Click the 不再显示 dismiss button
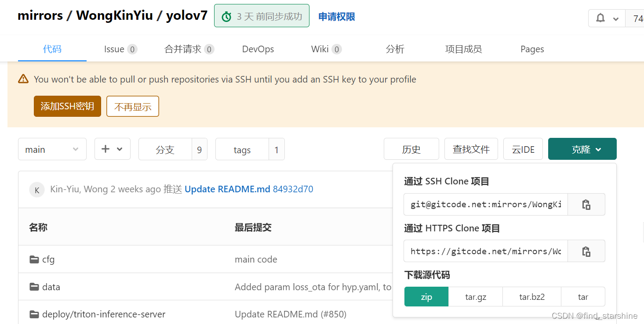The width and height of the screenshot is (644, 324). tap(133, 106)
